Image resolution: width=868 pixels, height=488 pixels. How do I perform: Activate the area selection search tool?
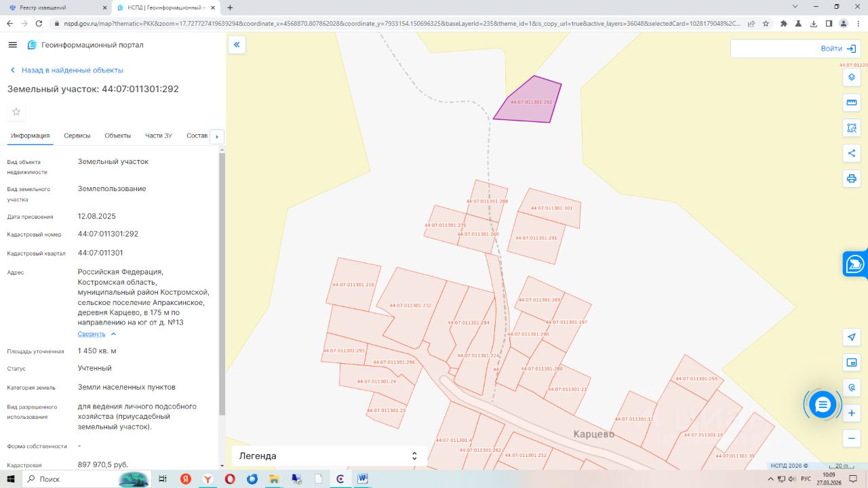pyautogui.click(x=852, y=127)
